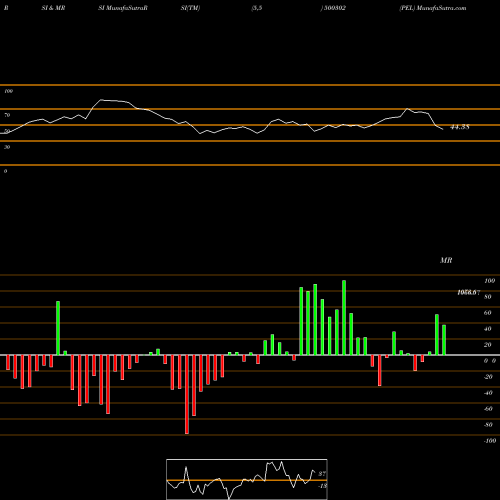
Task: Click the MR axis label -40
Action: coord(488,393)
